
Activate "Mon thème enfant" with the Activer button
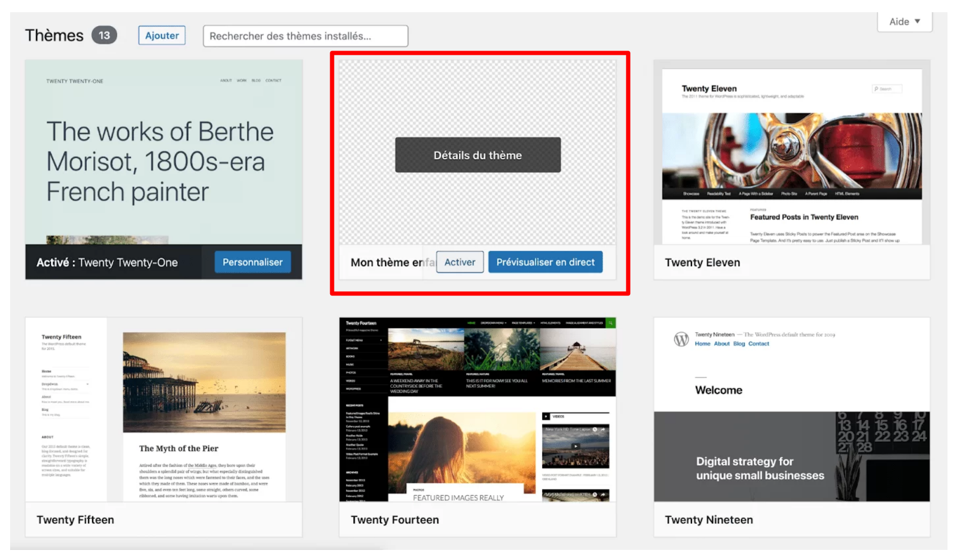(460, 262)
